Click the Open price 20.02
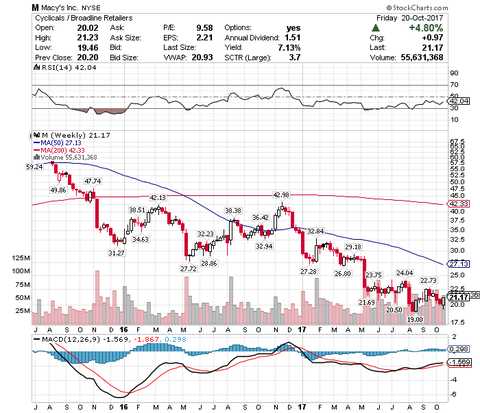The image size is (480, 413). tap(88, 28)
